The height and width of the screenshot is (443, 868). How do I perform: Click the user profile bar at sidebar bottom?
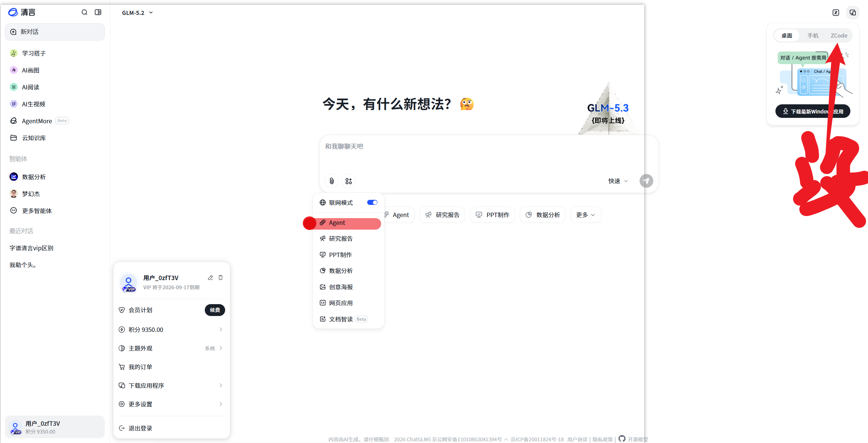pos(55,427)
